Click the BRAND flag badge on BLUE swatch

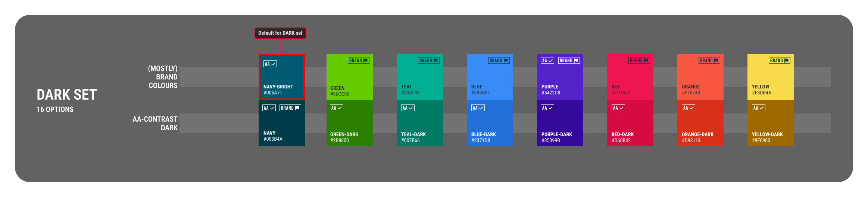[499, 60]
